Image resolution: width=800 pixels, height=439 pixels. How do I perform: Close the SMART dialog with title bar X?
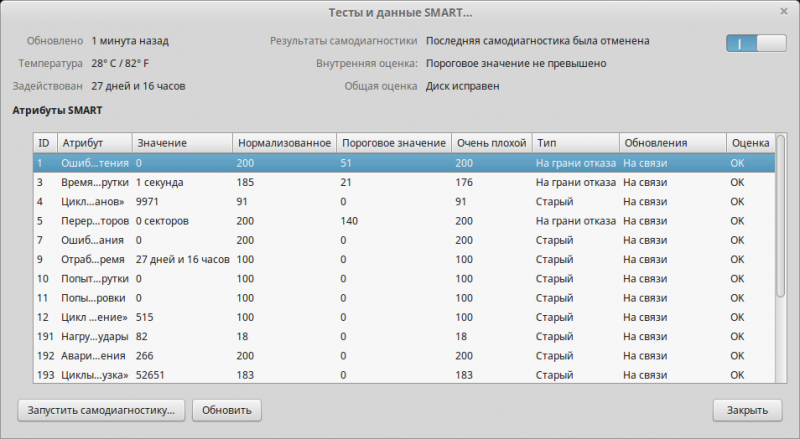point(783,11)
